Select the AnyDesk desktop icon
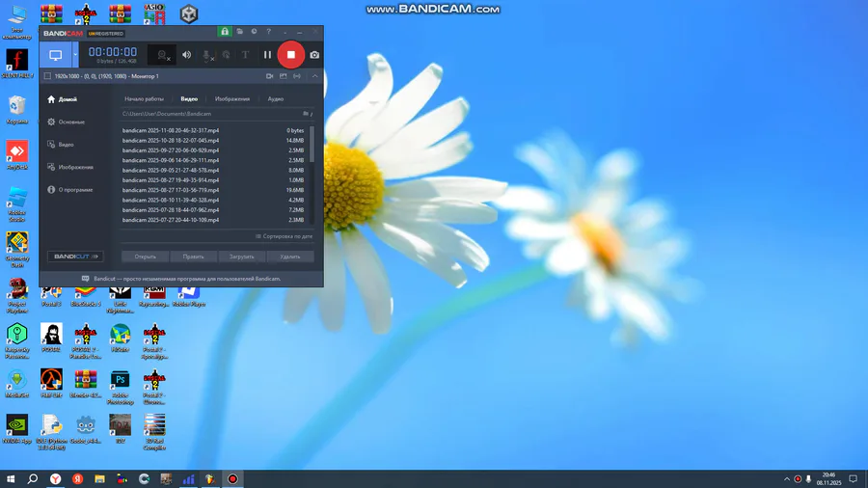Viewport: 868px width, 488px height. tap(17, 155)
